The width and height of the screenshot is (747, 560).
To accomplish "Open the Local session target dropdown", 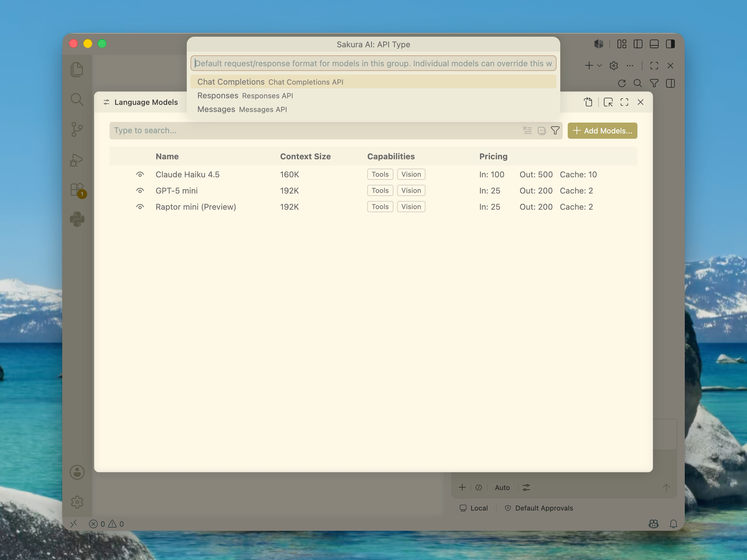I will 474,508.
